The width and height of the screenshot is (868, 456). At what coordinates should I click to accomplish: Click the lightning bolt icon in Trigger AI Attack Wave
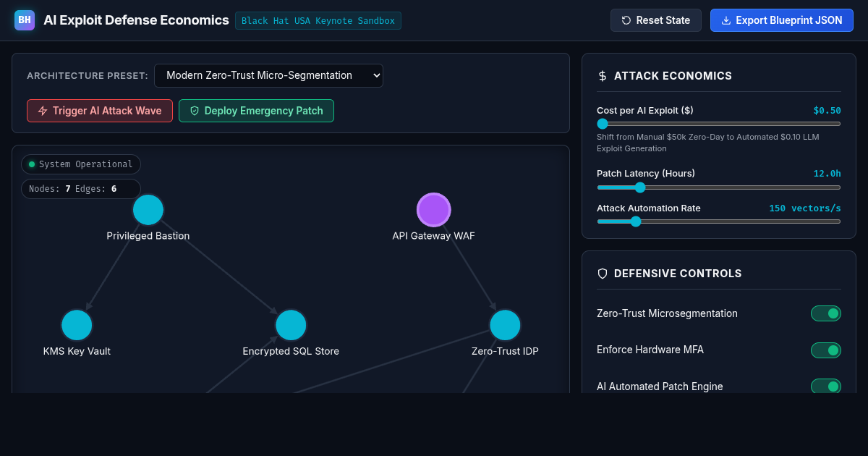(43, 111)
